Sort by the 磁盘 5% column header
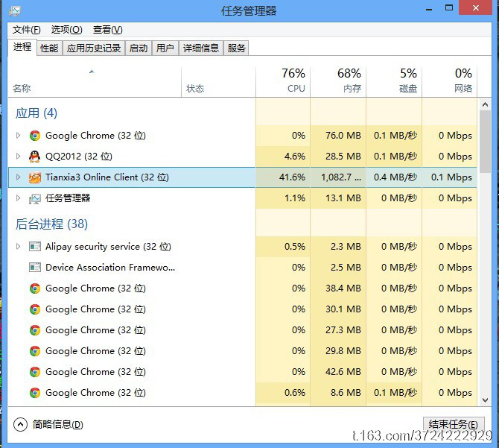Image resolution: width=499 pixels, height=448 pixels. 394,81
